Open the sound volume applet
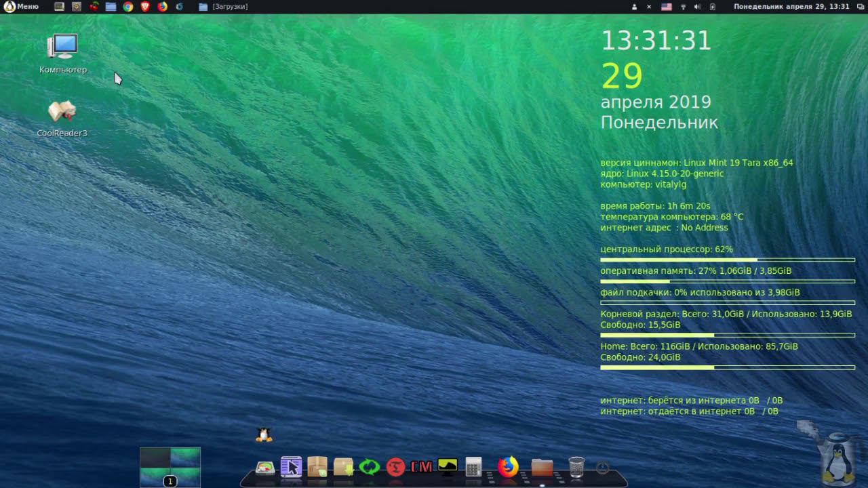Screen dimensions: 868x488 698,7
